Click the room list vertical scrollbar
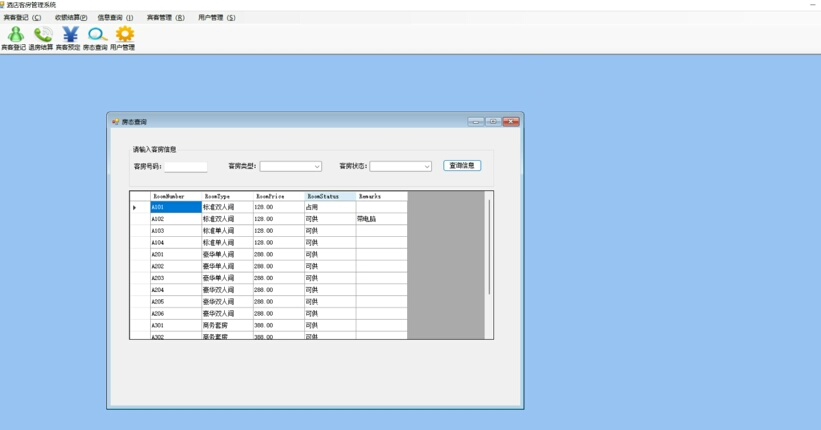 [489, 245]
